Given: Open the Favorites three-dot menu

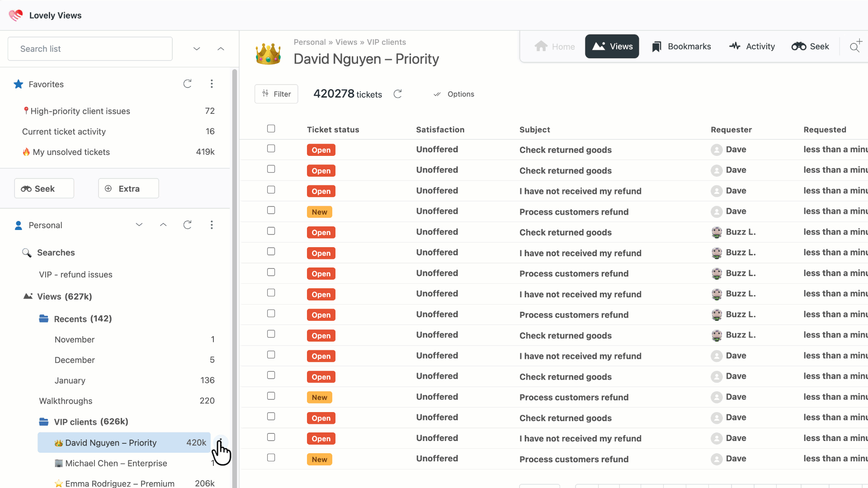Looking at the screenshot, I should coord(212,84).
